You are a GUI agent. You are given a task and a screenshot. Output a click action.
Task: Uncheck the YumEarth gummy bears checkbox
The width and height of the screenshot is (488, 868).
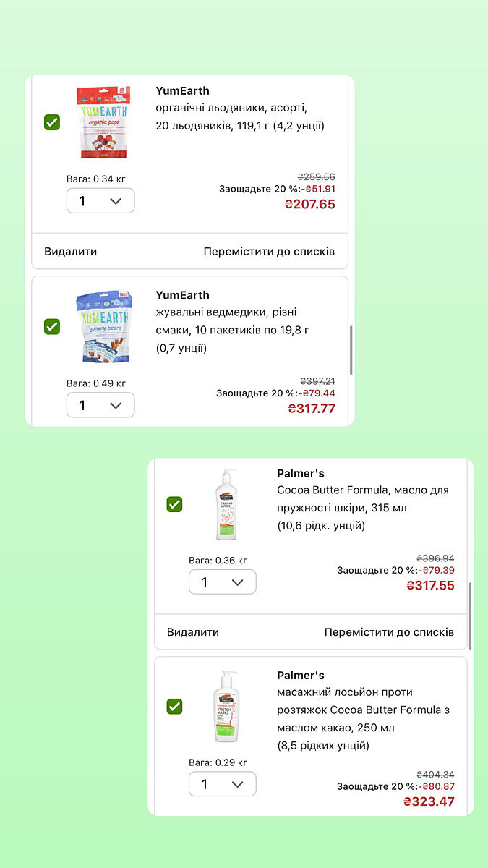pos(52,326)
